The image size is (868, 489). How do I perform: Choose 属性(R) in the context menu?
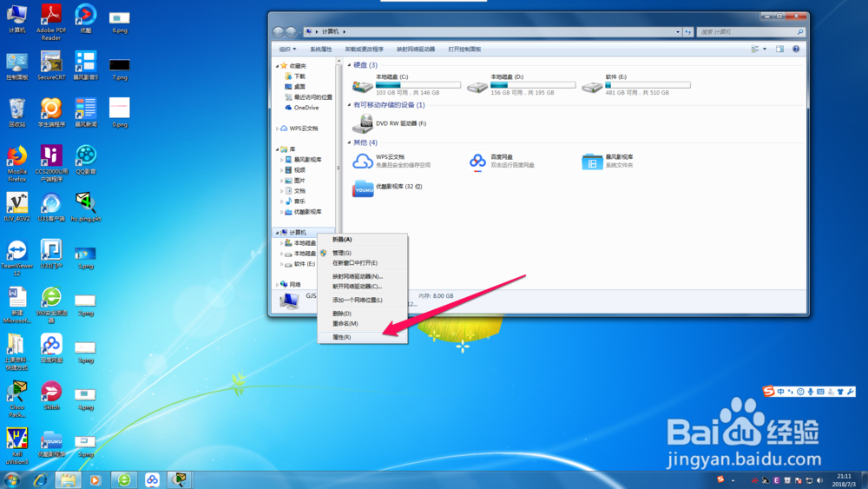[363, 337]
